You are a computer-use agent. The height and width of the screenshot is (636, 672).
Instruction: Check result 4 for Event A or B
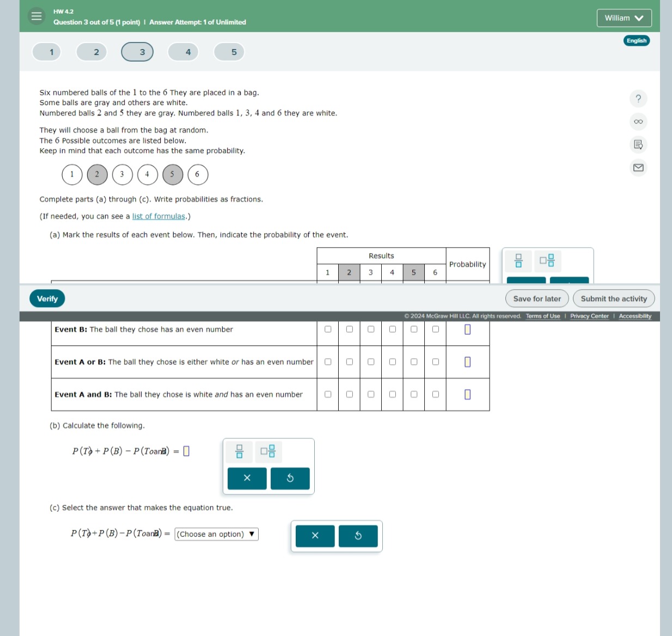392,362
